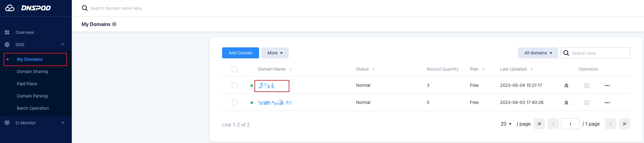Screen dimensions: 644x143
Task: Open Batch Operation menu item
Action: pyautogui.click(x=33, y=108)
